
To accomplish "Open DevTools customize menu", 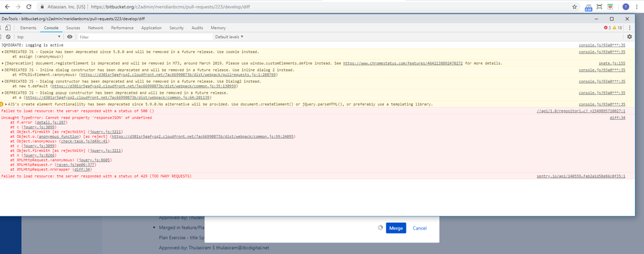I will click(x=629, y=28).
